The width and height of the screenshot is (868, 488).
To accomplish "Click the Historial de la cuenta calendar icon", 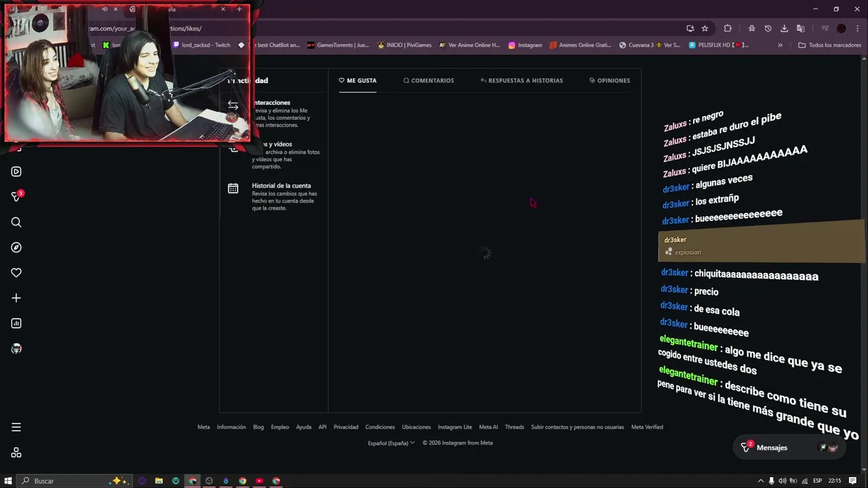I will point(233,188).
